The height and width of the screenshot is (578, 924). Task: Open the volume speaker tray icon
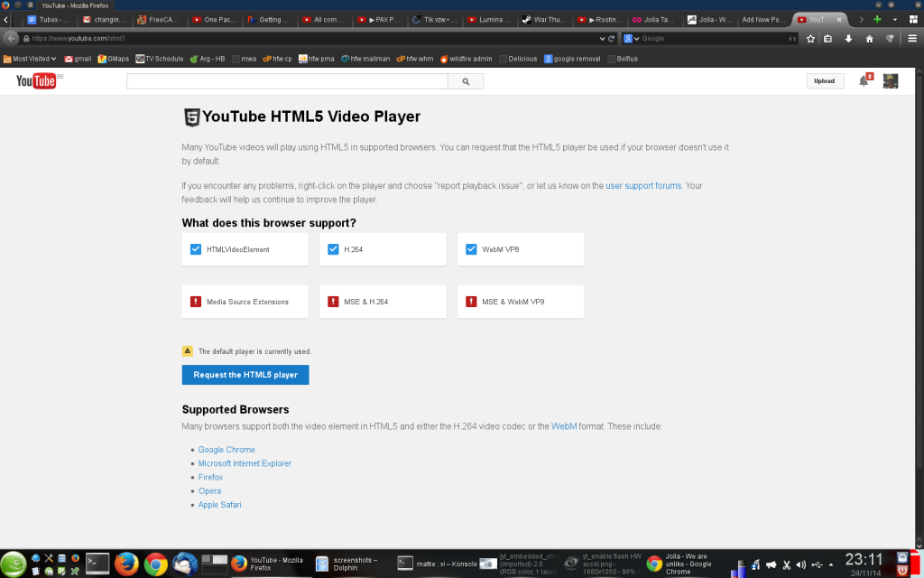click(800, 565)
